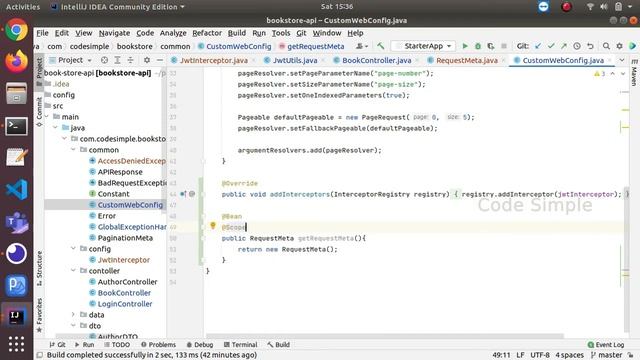The image size is (640, 360).
Task: Toggle the Debug tool window
Action: (x=200, y=344)
